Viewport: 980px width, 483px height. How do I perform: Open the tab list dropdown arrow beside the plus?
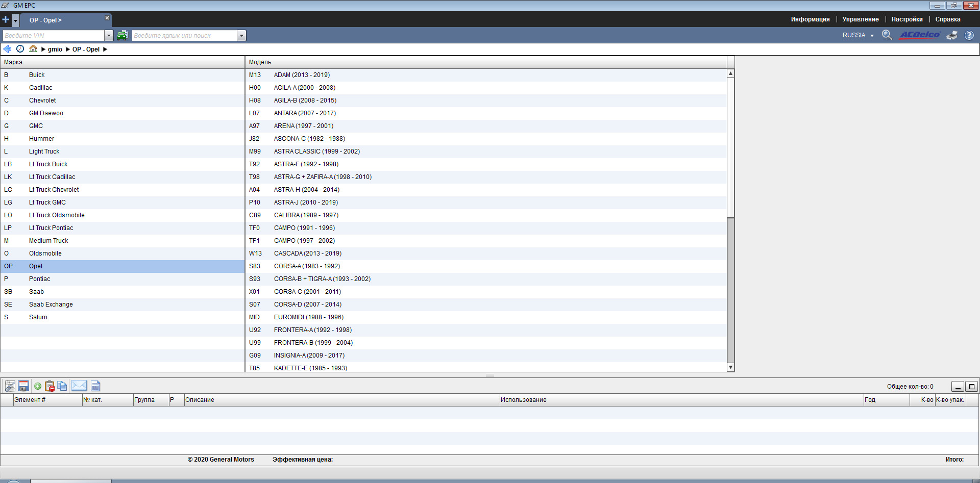(x=15, y=20)
